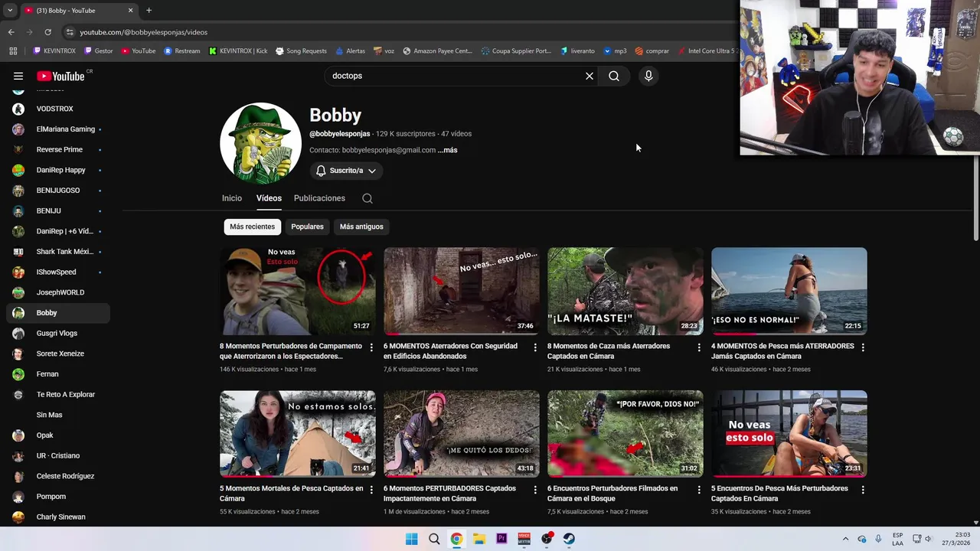Viewport: 980px width, 551px height.
Task: Open File Explorer from taskbar
Action: (x=479, y=539)
